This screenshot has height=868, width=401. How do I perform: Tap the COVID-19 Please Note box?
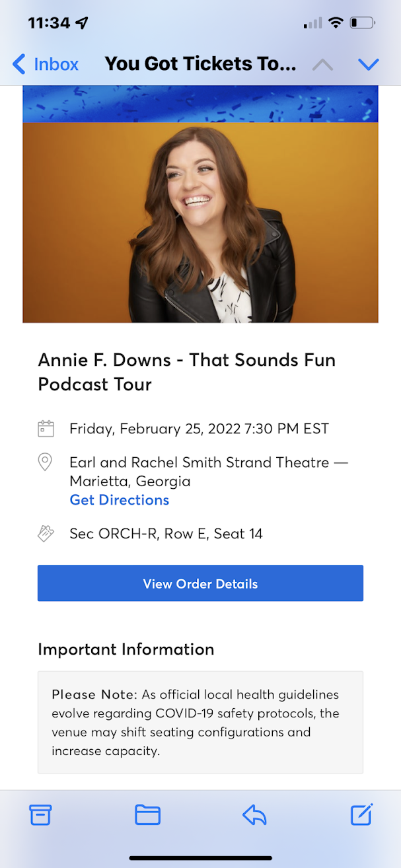tap(200, 722)
